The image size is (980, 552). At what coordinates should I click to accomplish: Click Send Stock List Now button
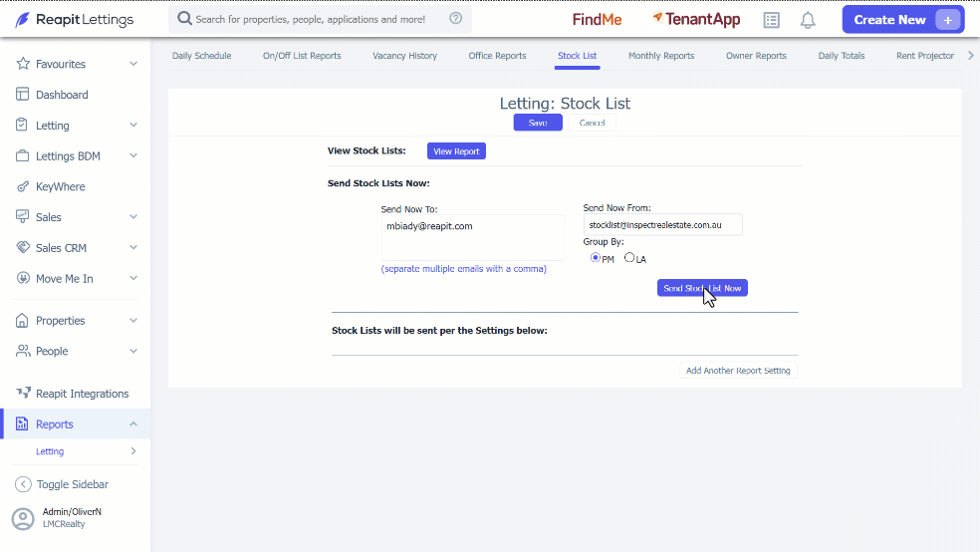(702, 288)
